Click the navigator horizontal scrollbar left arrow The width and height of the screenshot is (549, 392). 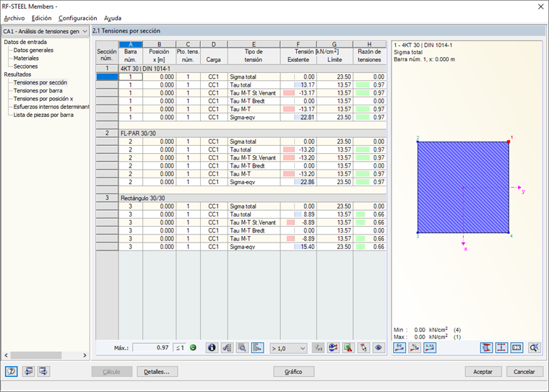6,355
